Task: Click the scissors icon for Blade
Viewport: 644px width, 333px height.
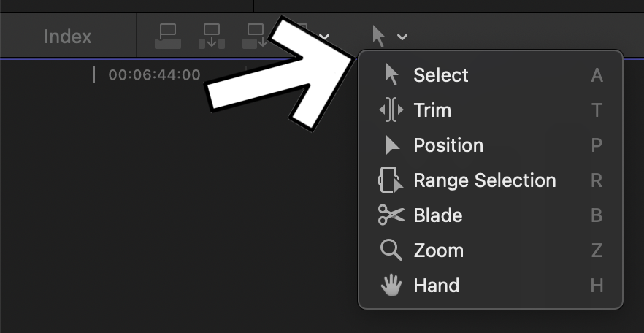Action: pyautogui.click(x=391, y=215)
